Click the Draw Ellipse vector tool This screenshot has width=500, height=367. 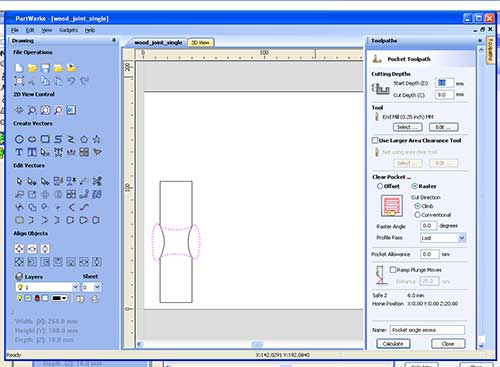coord(32,139)
